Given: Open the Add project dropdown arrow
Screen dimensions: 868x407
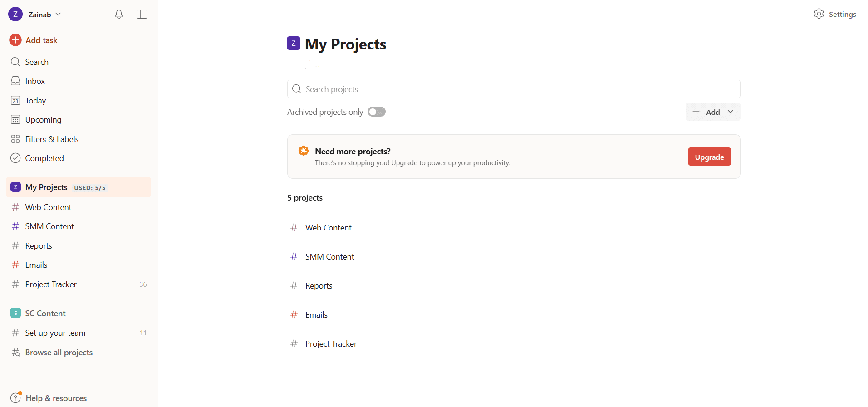Looking at the screenshot, I should pyautogui.click(x=730, y=112).
